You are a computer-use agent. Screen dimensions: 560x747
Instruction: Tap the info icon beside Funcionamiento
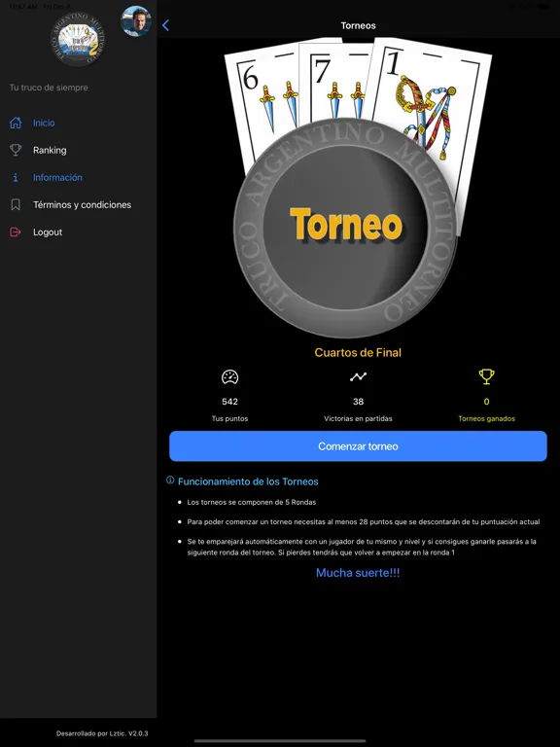coord(170,480)
